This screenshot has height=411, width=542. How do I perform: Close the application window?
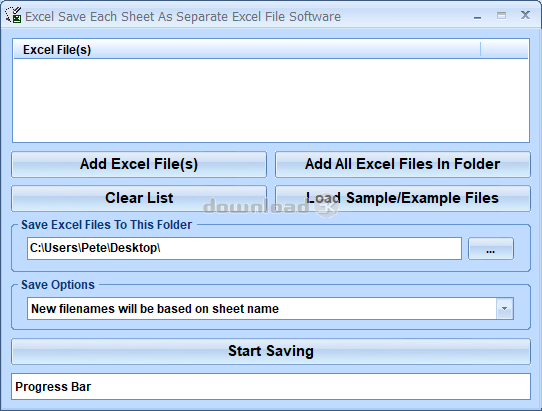tap(525, 15)
